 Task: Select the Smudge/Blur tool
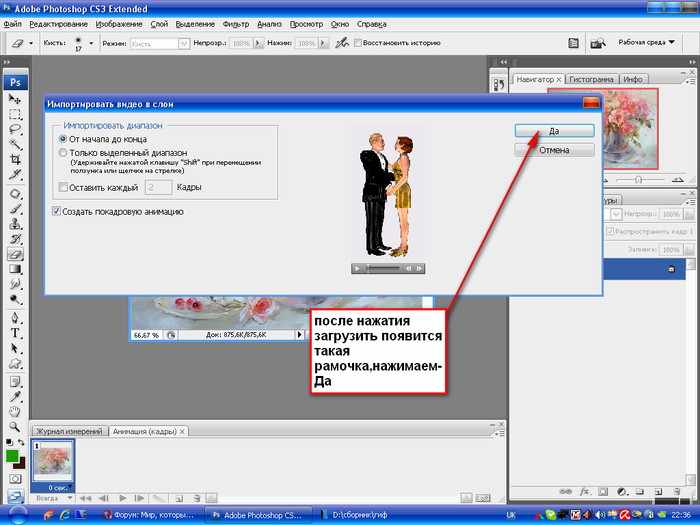pos(15,284)
